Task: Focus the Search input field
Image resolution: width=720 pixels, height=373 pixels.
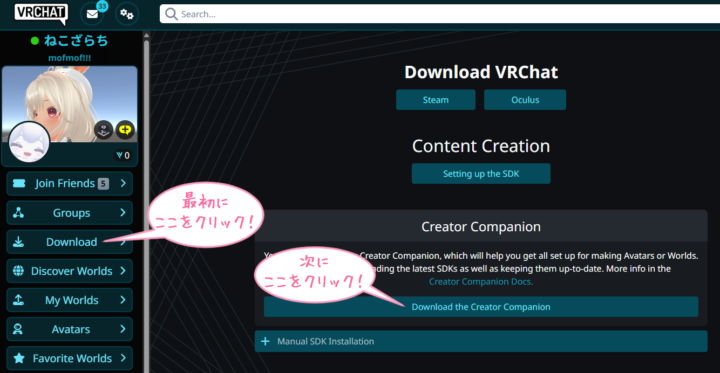Action: 440,14
